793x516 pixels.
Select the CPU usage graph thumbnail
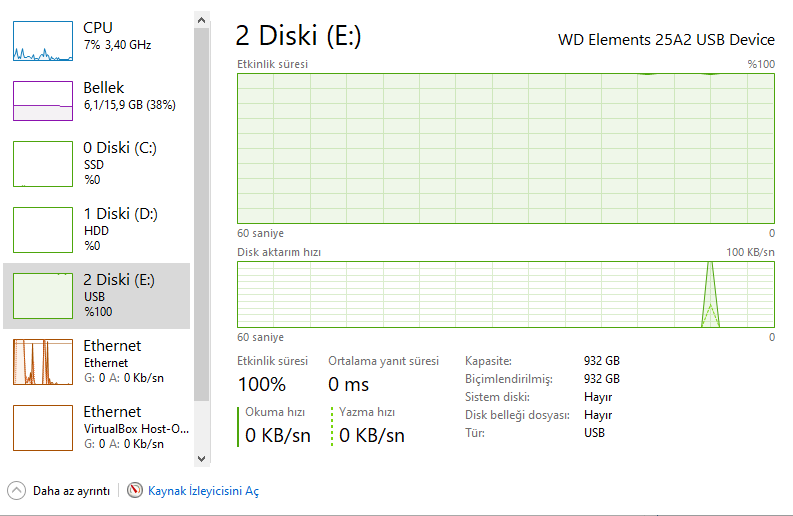(43, 41)
